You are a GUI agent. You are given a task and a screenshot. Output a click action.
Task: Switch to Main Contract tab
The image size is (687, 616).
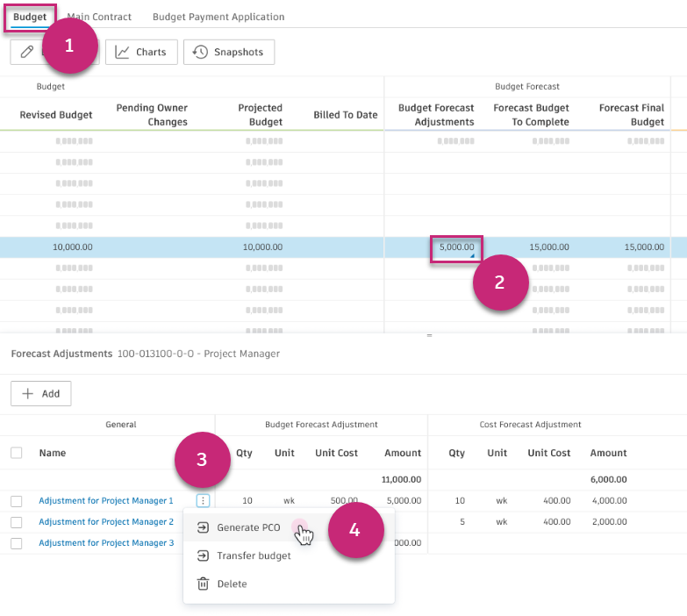click(99, 17)
